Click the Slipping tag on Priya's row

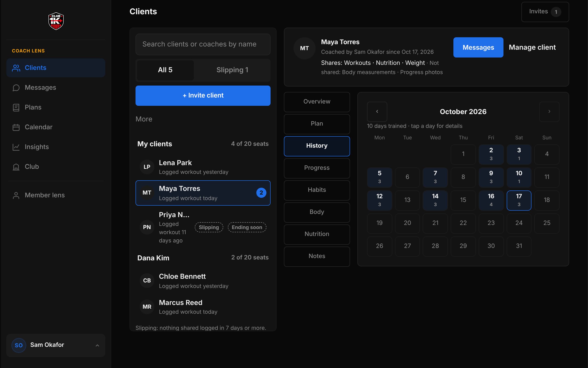click(209, 227)
